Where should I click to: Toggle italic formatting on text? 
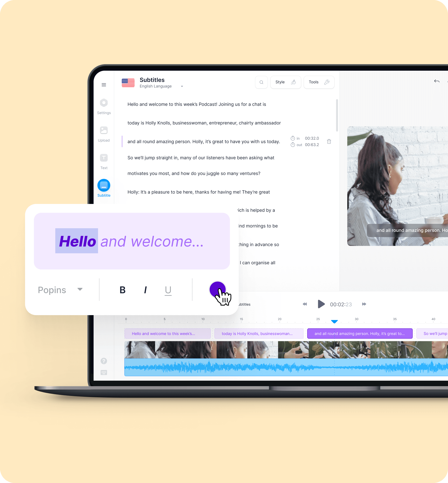tap(145, 290)
